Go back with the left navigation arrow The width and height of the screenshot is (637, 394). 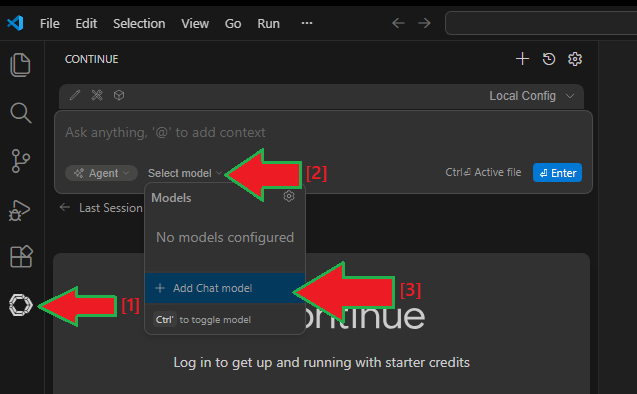[398, 23]
